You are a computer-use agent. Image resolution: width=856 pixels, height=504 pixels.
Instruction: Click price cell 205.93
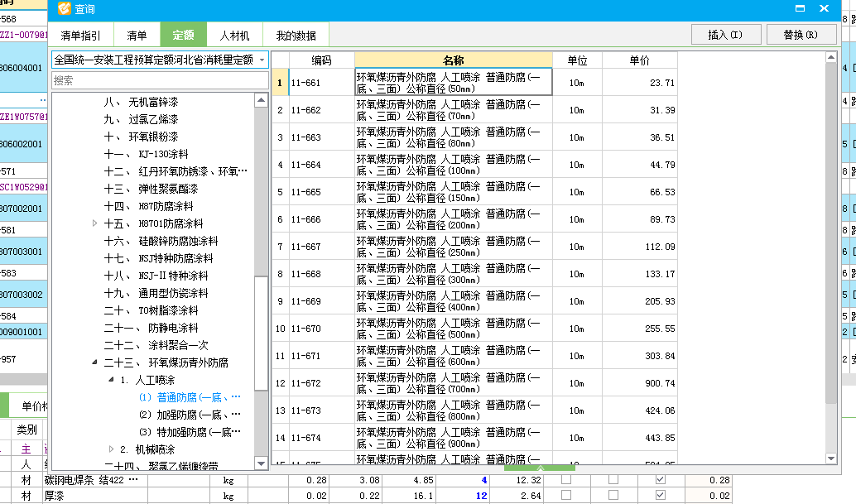(640, 301)
